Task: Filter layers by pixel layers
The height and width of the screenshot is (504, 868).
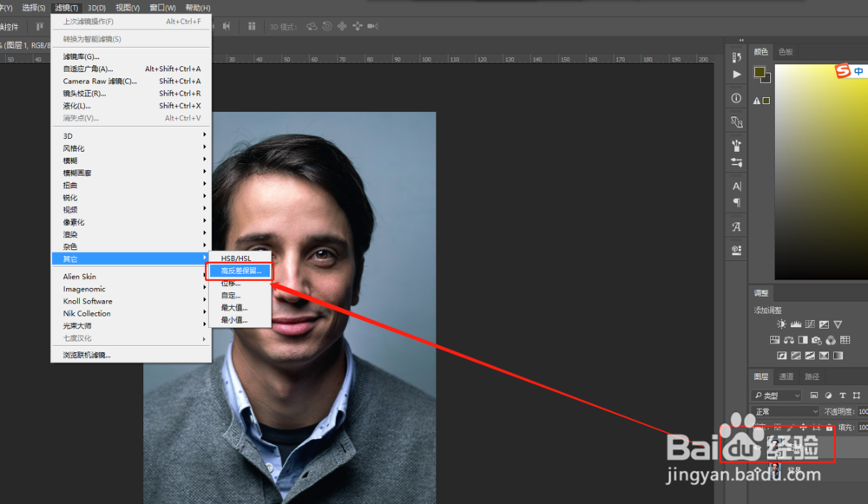Action: [x=814, y=395]
